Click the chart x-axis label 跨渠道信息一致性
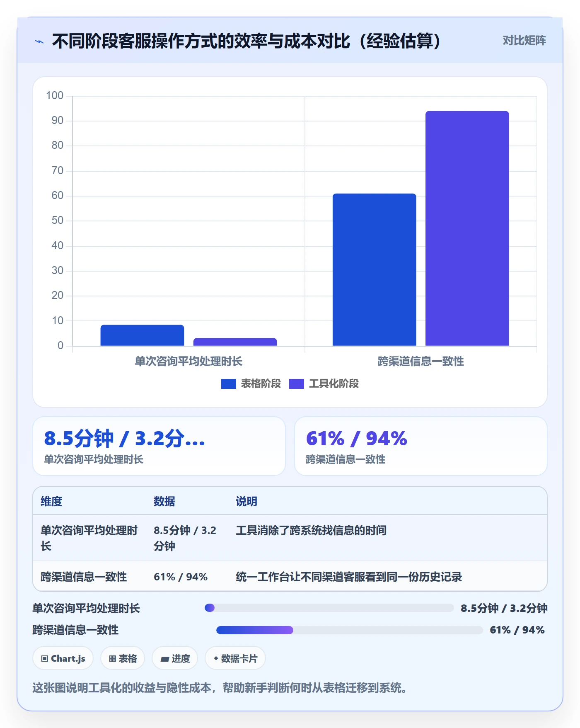Screen dimensions: 580x728 [420, 362]
